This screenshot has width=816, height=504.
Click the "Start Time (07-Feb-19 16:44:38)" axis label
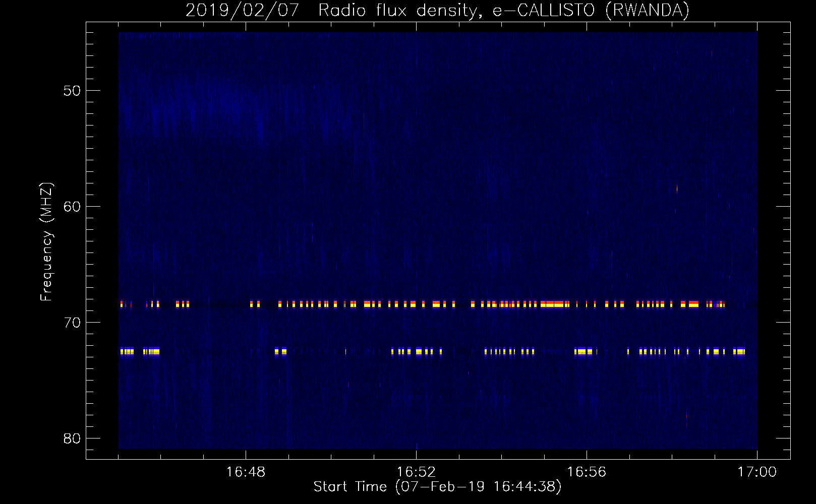click(437, 487)
